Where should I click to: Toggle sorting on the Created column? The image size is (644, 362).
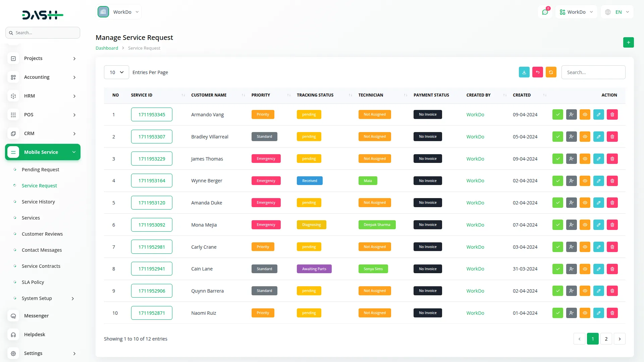(x=545, y=95)
